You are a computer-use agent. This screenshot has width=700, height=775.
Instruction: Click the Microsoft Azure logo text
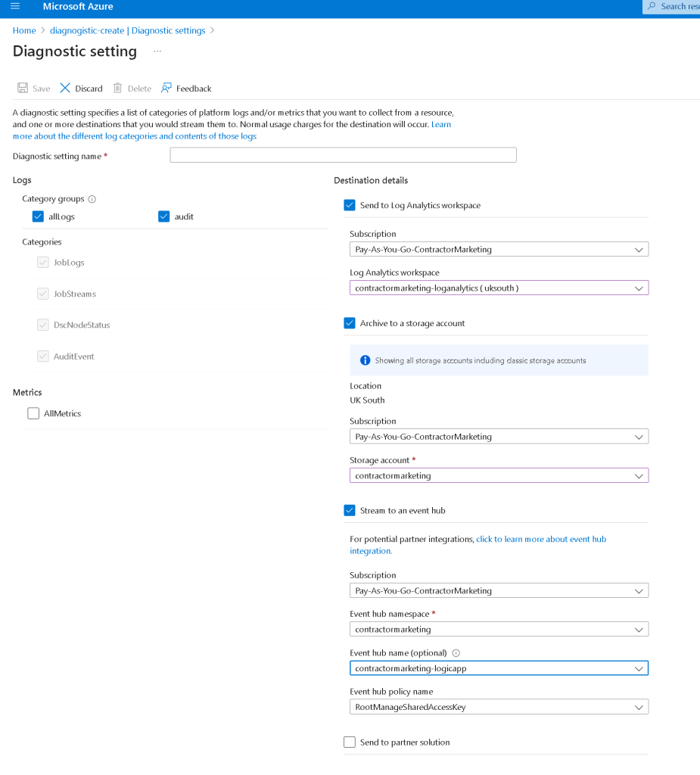[78, 6]
